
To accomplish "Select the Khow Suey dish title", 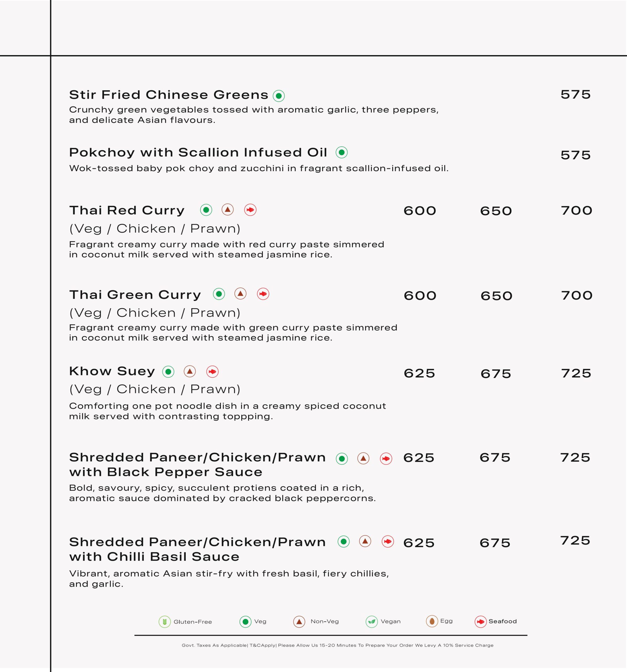I will (112, 371).
